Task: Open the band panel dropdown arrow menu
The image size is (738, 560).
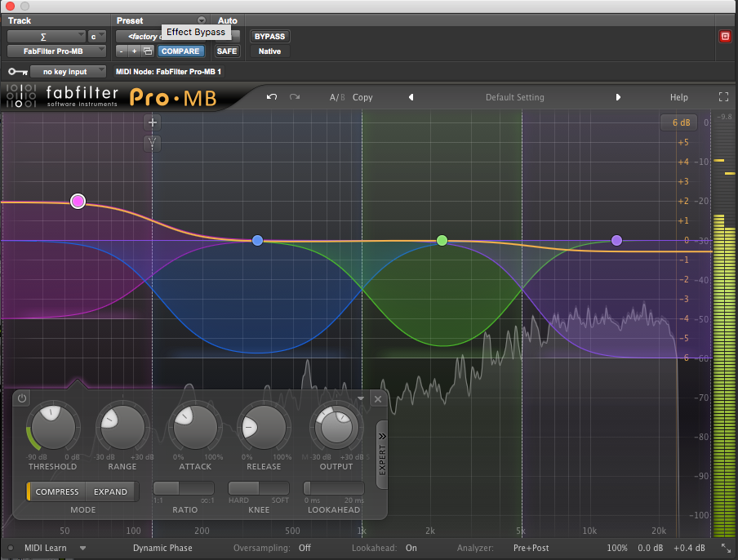Action: click(x=361, y=398)
